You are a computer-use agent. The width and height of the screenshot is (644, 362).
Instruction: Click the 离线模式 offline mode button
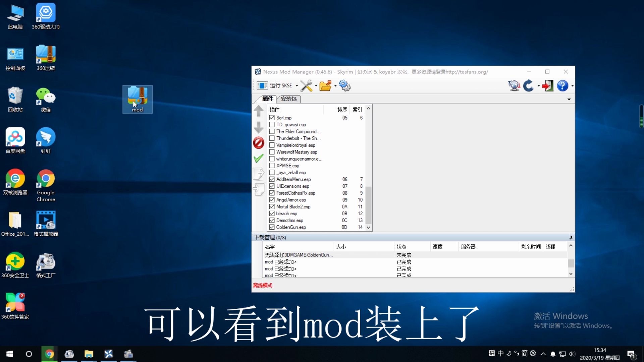click(263, 285)
